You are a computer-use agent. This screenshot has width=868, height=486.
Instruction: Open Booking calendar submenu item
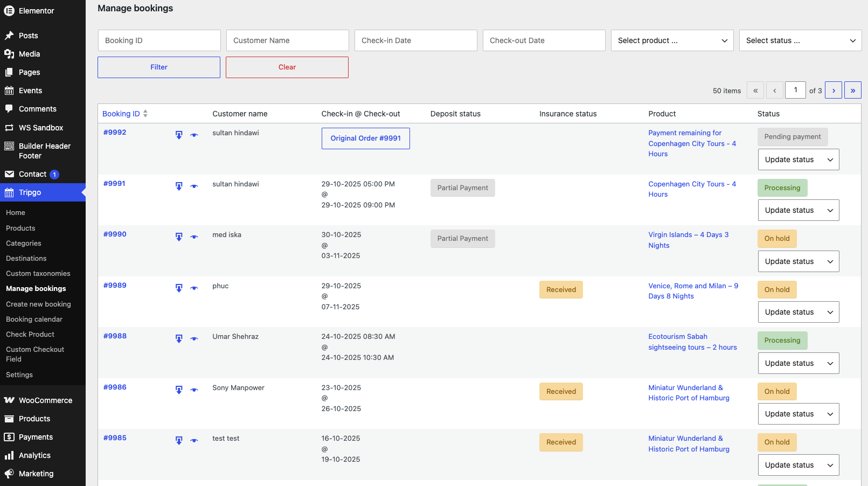coord(34,320)
